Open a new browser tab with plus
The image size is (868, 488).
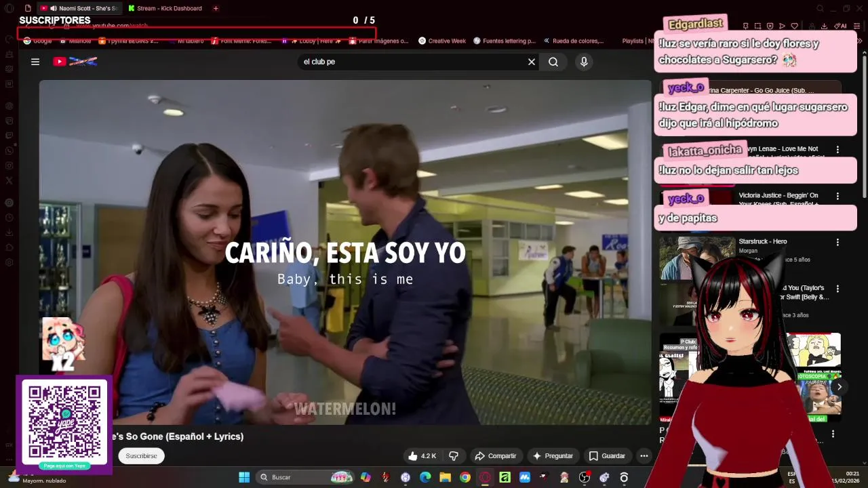(x=216, y=8)
